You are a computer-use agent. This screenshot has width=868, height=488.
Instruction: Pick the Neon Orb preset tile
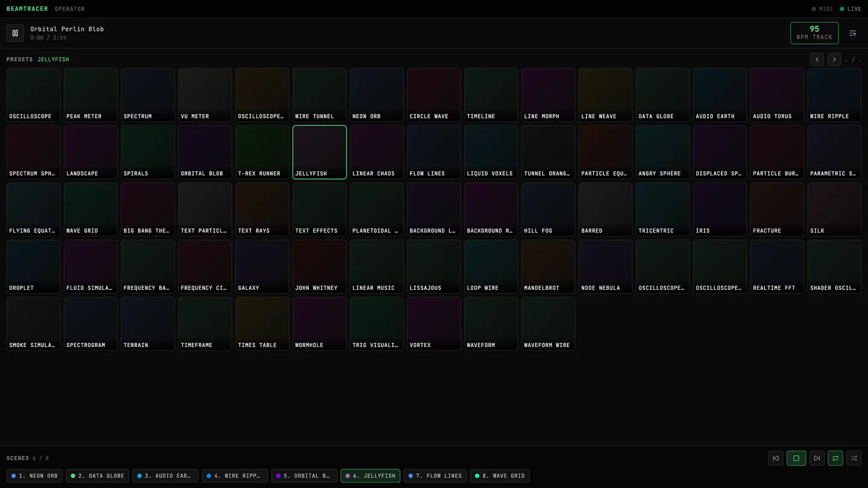377,95
